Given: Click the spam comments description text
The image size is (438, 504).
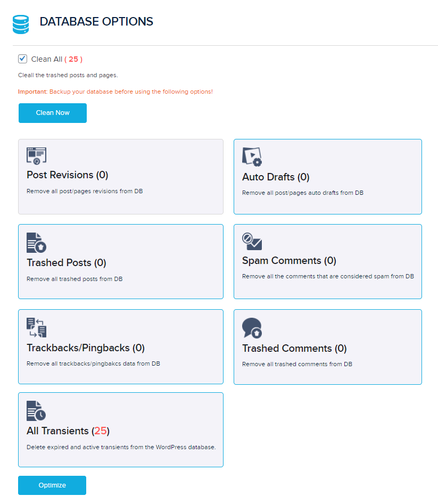Looking at the screenshot, I should click(328, 276).
